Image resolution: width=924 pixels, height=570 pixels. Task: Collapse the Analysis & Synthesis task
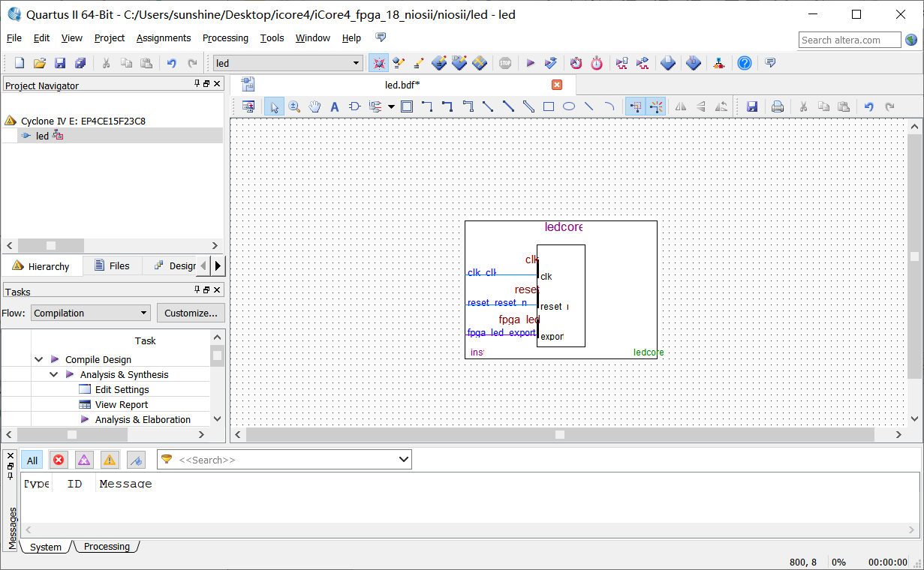point(54,374)
